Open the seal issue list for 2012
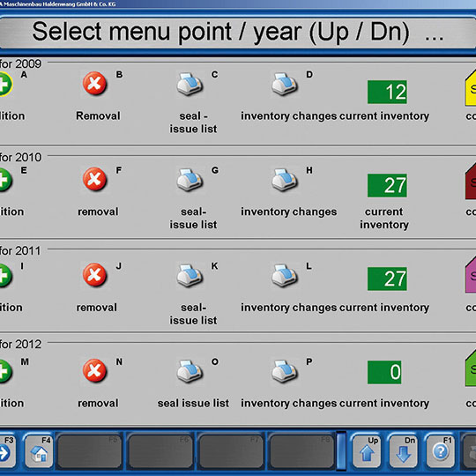The height and width of the screenshot is (476, 476). [190, 371]
